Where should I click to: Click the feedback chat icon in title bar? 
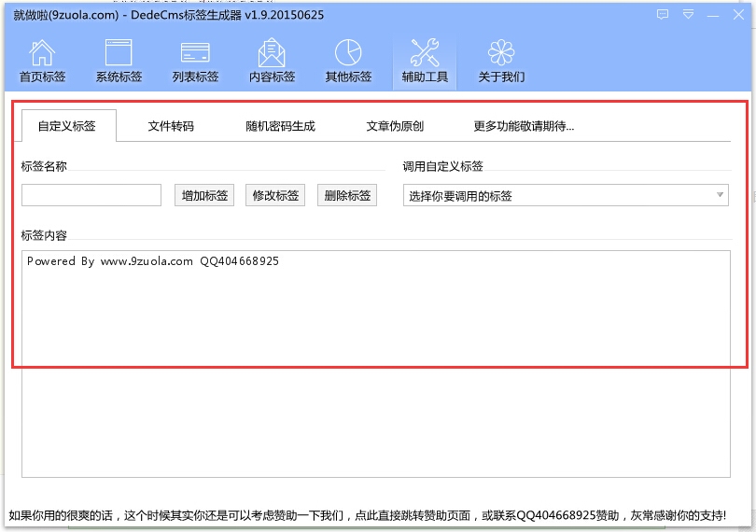(663, 15)
